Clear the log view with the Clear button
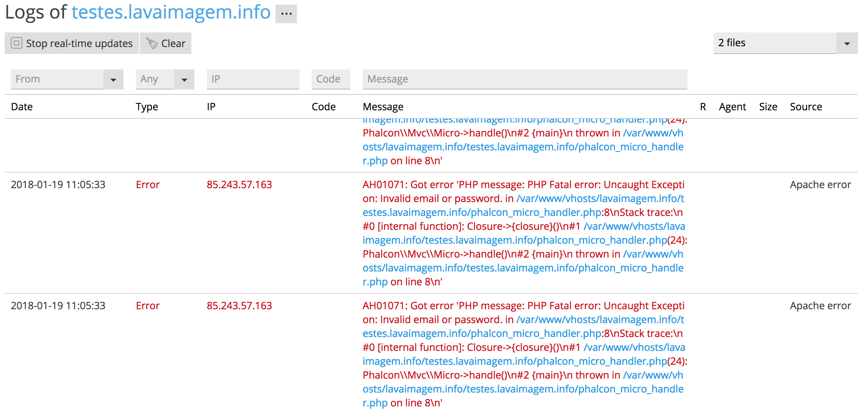Image resolution: width=868 pixels, height=418 pixels. (165, 43)
